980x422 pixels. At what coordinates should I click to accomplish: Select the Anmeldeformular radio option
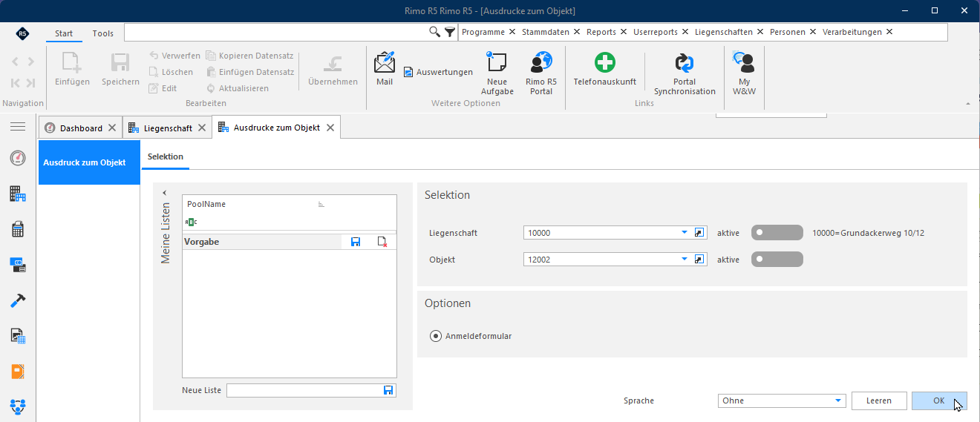pos(436,336)
